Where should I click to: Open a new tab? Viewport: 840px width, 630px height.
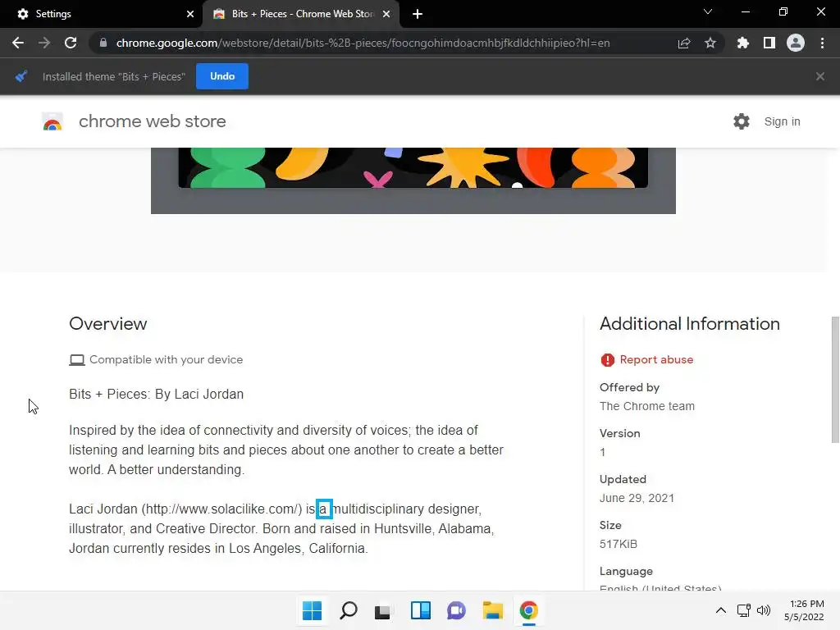[x=418, y=14]
